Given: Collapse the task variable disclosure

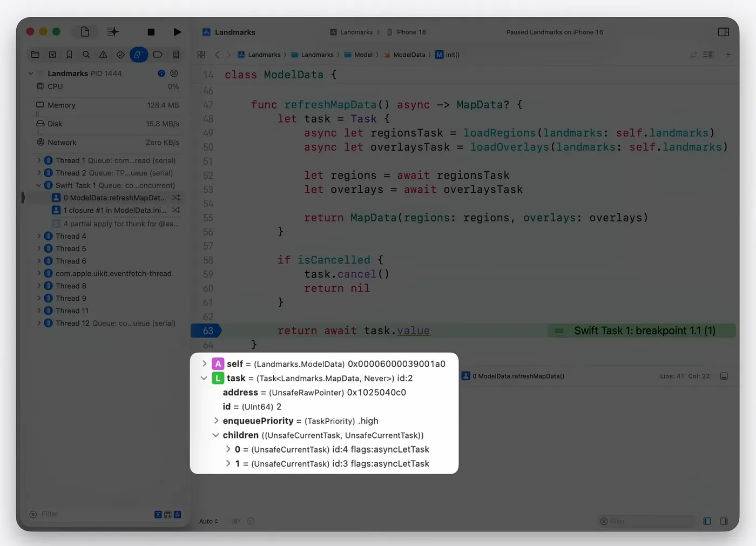Looking at the screenshot, I should (x=204, y=378).
